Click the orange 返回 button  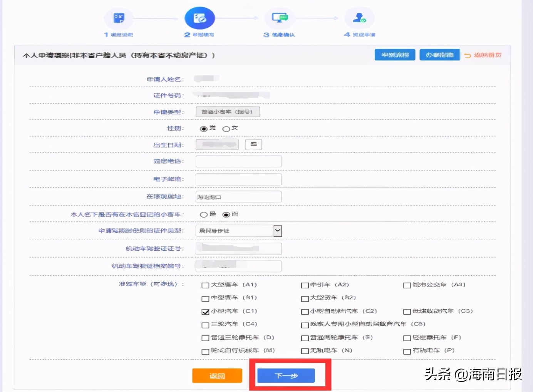pos(217,376)
